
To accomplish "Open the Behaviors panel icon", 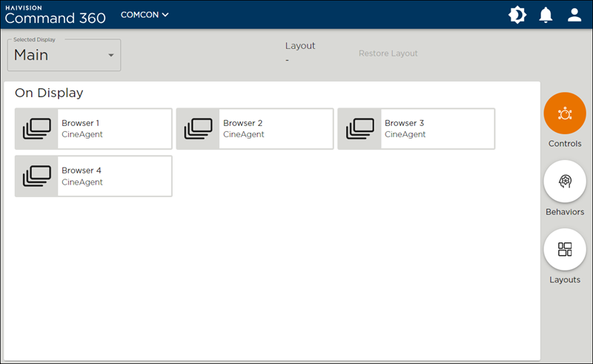I will pyautogui.click(x=565, y=181).
